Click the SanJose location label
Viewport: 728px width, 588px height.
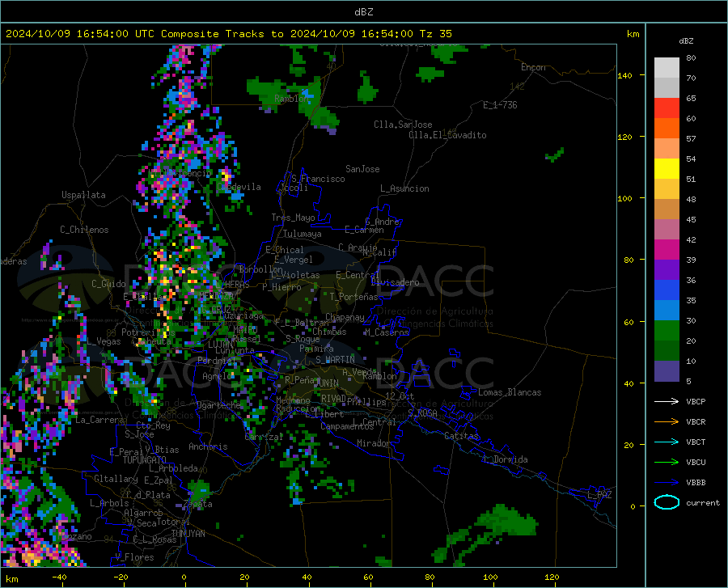pyautogui.click(x=362, y=169)
